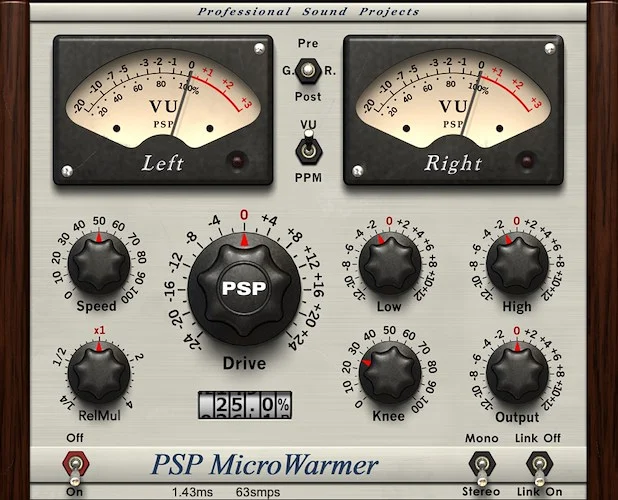
Task: Click the High label
Action: point(517,306)
